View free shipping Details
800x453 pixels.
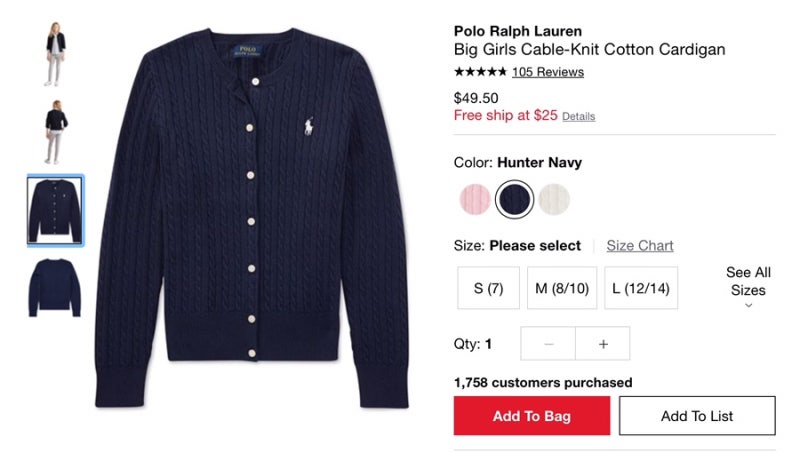click(x=579, y=117)
